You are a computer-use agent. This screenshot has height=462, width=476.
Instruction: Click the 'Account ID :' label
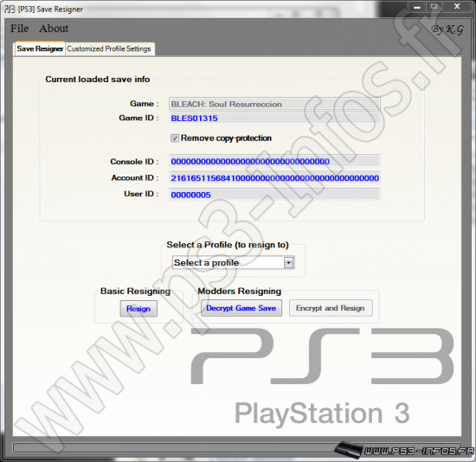point(135,177)
